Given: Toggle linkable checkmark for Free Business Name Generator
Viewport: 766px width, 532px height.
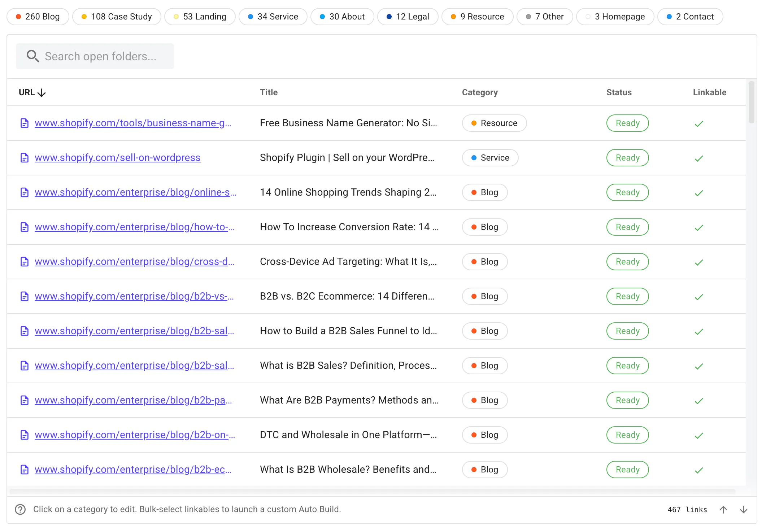Looking at the screenshot, I should (699, 124).
